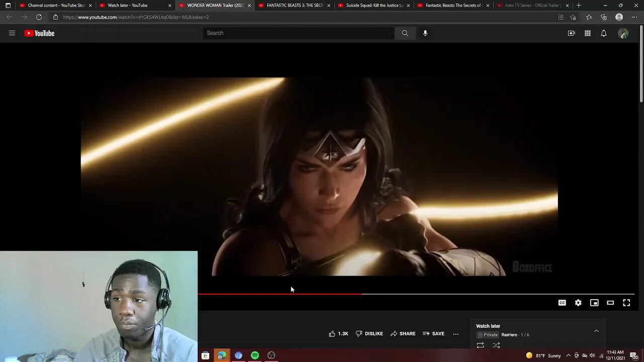Screen dimensions: 644x362
Task: Click the Wonder Woman video frame
Action: [319, 176]
